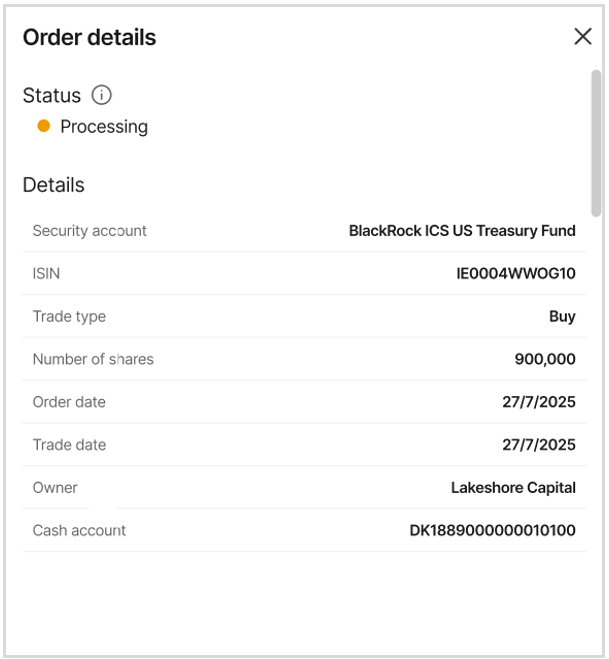Select the owner Lakeshore Capital
The width and height of the screenshot is (609, 659).
513,488
